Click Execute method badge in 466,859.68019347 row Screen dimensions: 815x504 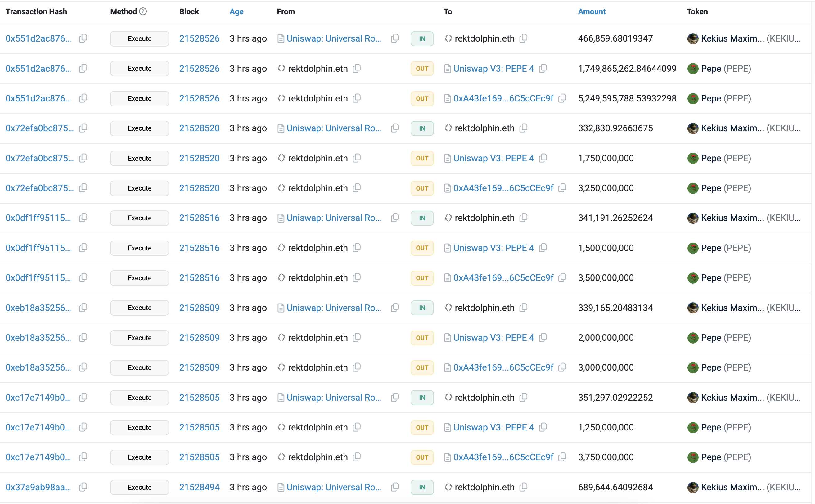pyautogui.click(x=140, y=39)
